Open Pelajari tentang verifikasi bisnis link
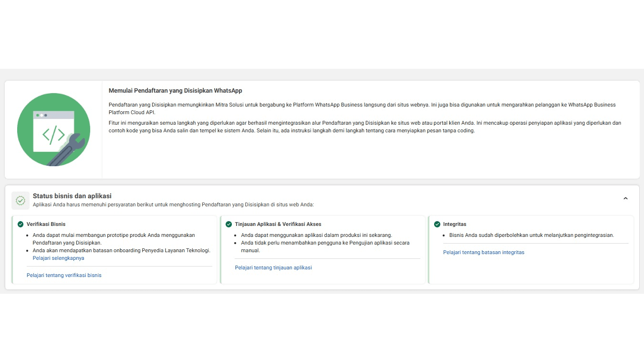This screenshot has height=363, width=644. [64, 275]
